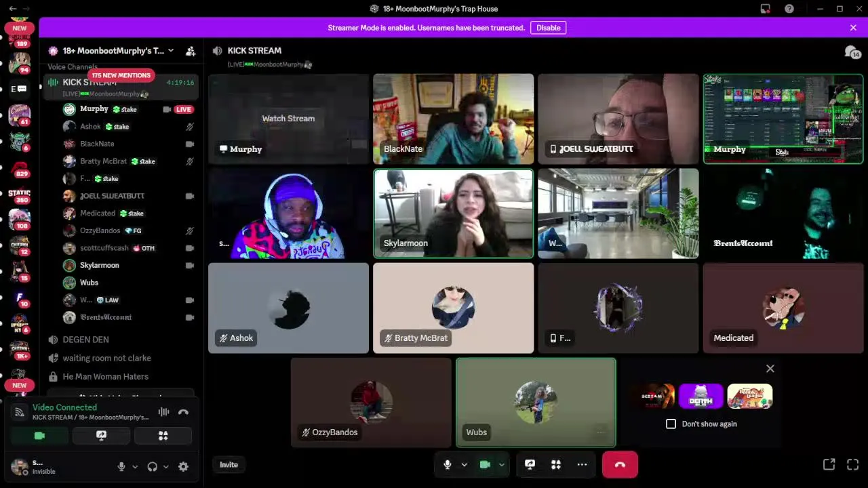Open the server icon with the 108 badge
The height and width of the screenshot is (488, 868).
click(x=20, y=220)
